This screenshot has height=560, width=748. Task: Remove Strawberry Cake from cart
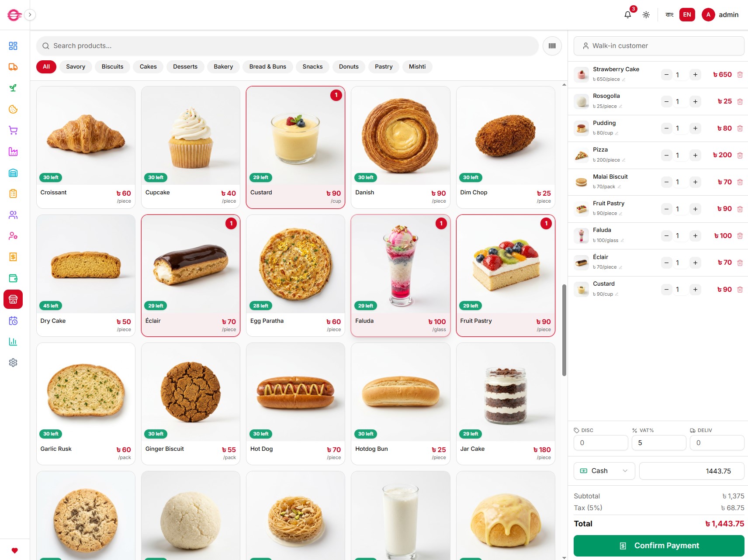tap(740, 75)
